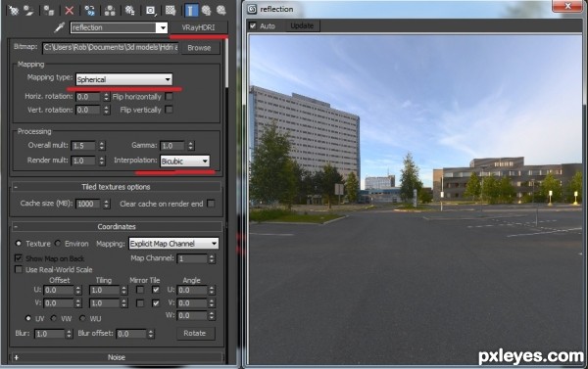Expand the Noise rollout
The image size is (588, 369).
point(116,357)
